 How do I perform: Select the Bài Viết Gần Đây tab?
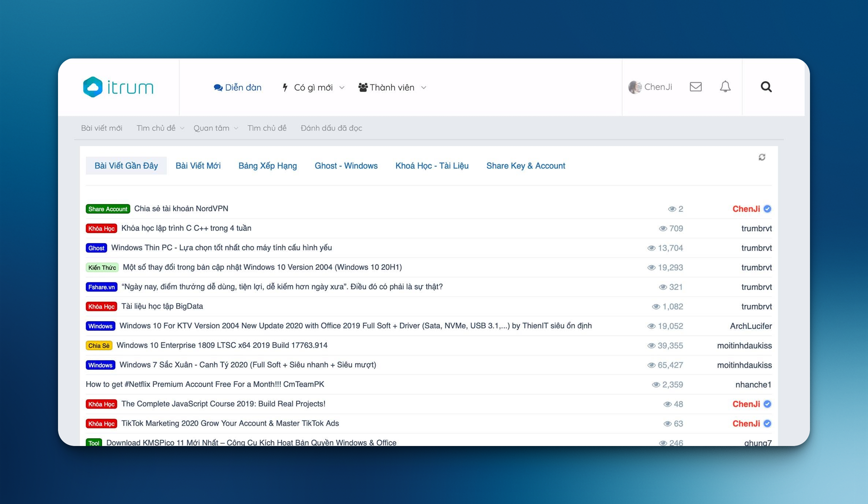pos(126,166)
